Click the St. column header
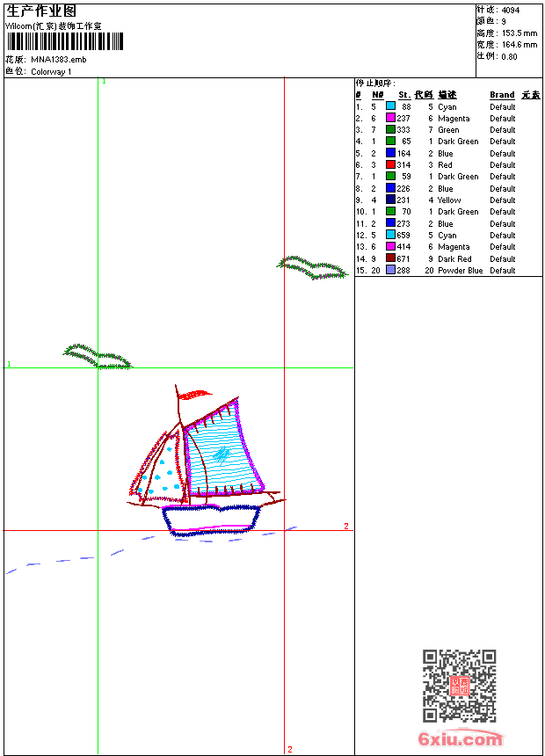 point(404,95)
